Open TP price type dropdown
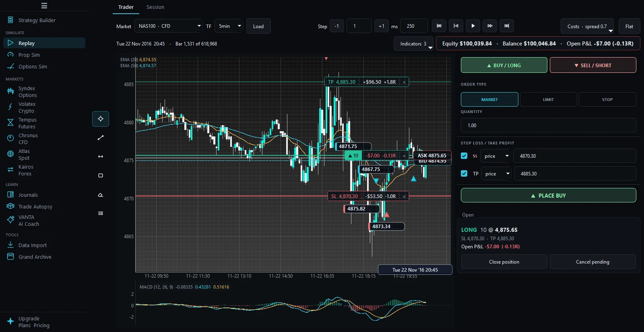644x332 pixels. point(496,173)
